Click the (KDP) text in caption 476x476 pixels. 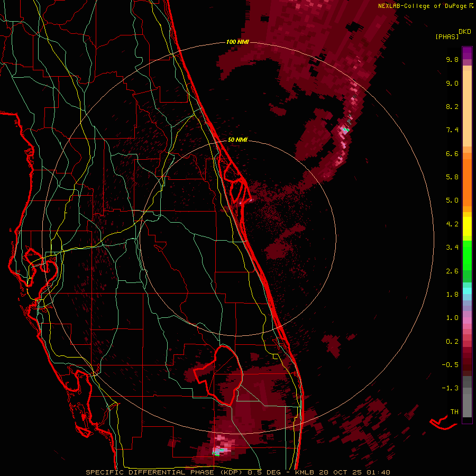click(x=231, y=472)
